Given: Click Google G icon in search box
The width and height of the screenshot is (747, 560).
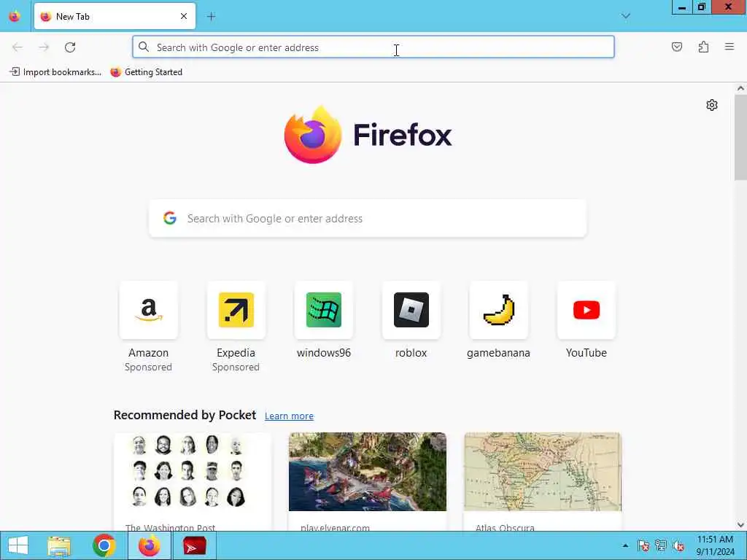Looking at the screenshot, I should [x=170, y=218].
